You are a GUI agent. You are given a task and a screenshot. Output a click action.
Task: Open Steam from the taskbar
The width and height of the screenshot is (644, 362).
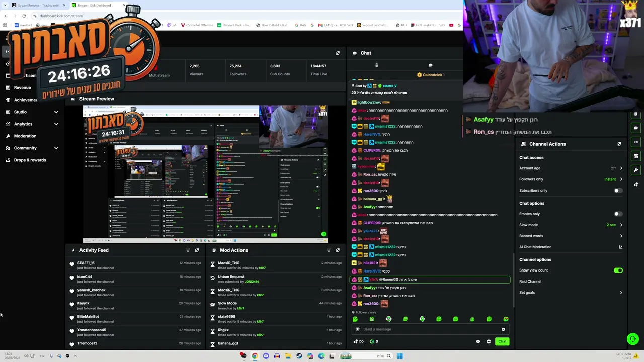coord(299,356)
